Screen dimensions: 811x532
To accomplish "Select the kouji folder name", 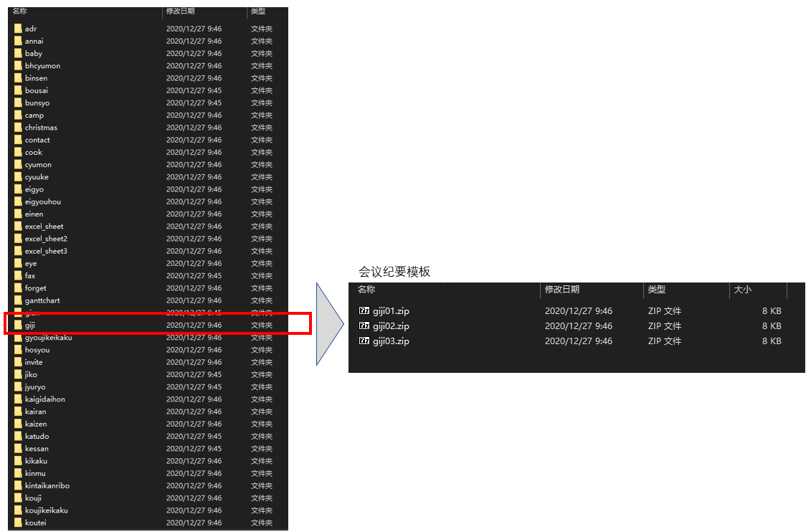I will point(33,498).
